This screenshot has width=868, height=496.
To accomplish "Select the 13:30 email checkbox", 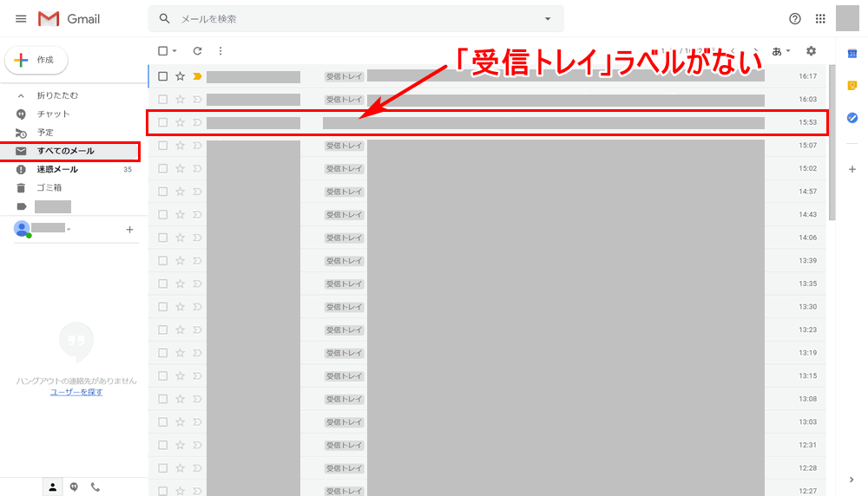I will pyautogui.click(x=163, y=307).
